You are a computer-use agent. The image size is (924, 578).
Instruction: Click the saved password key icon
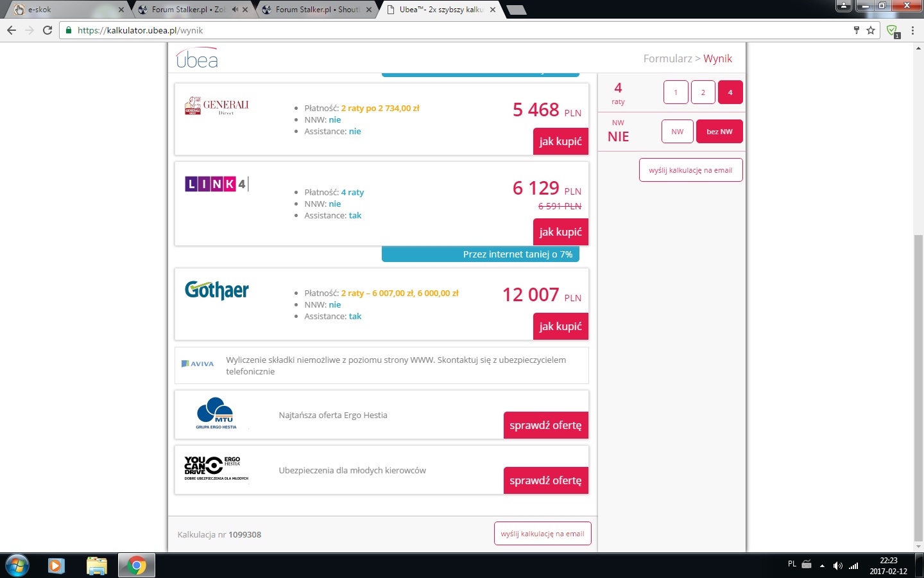pos(856,30)
